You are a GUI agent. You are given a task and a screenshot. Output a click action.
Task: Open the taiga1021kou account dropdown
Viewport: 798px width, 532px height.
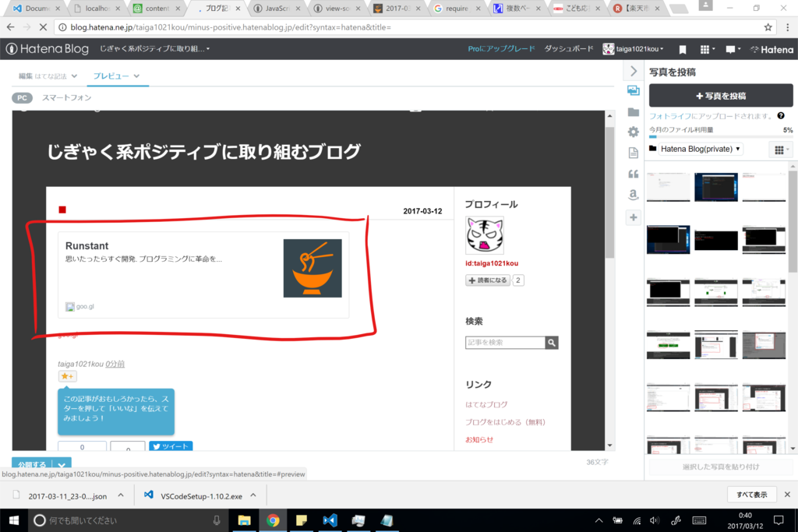coord(634,49)
